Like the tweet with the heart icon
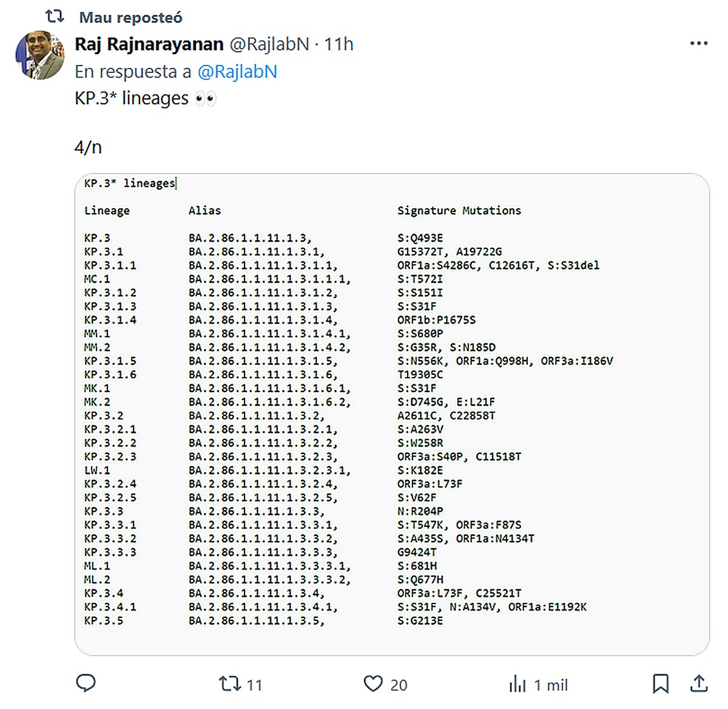Viewport: 728px width, 709px height. [x=373, y=684]
